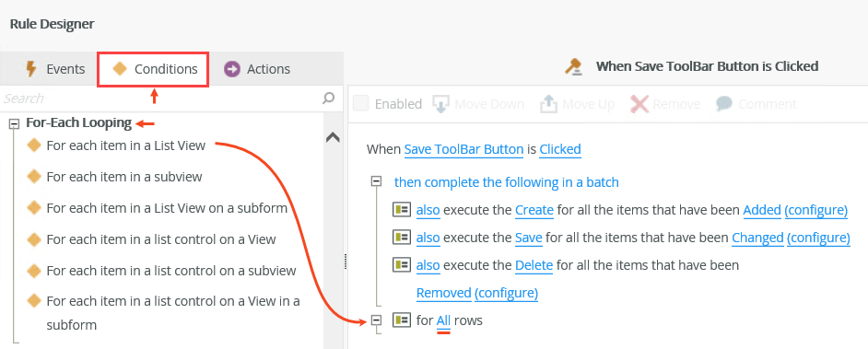This screenshot has width=868, height=349.
Task: Click the search magnifier icon
Action: click(328, 99)
